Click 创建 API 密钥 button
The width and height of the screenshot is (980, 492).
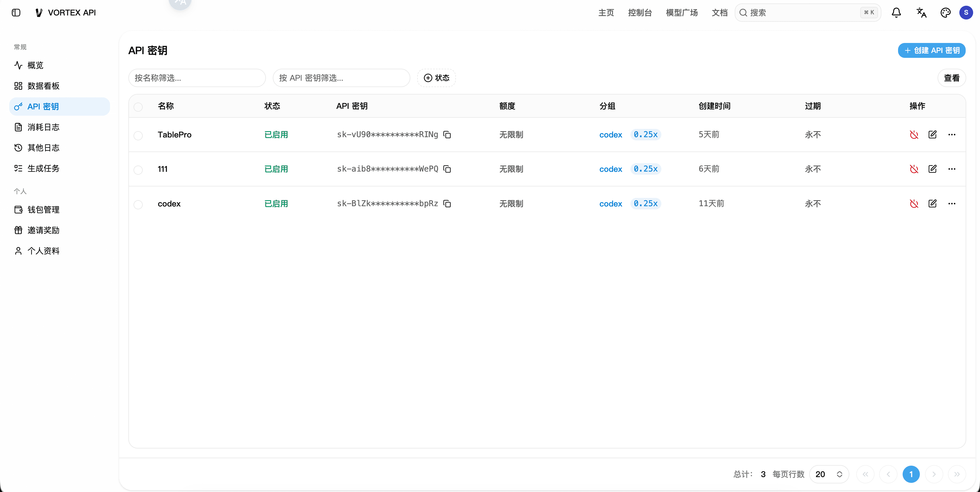point(932,51)
